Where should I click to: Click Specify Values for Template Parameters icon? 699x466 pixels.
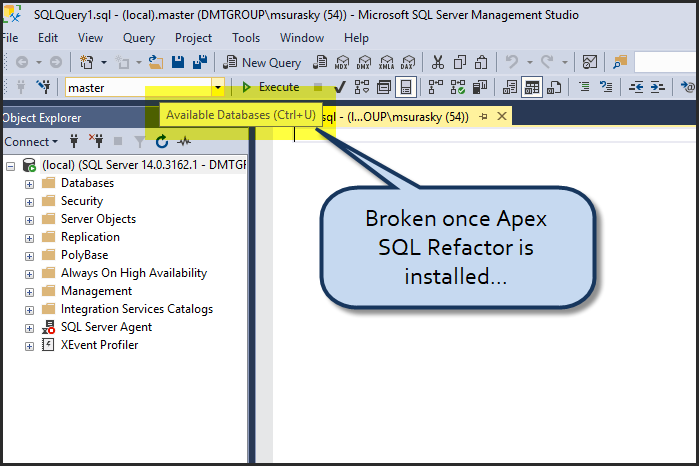click(x=688, y=87)
